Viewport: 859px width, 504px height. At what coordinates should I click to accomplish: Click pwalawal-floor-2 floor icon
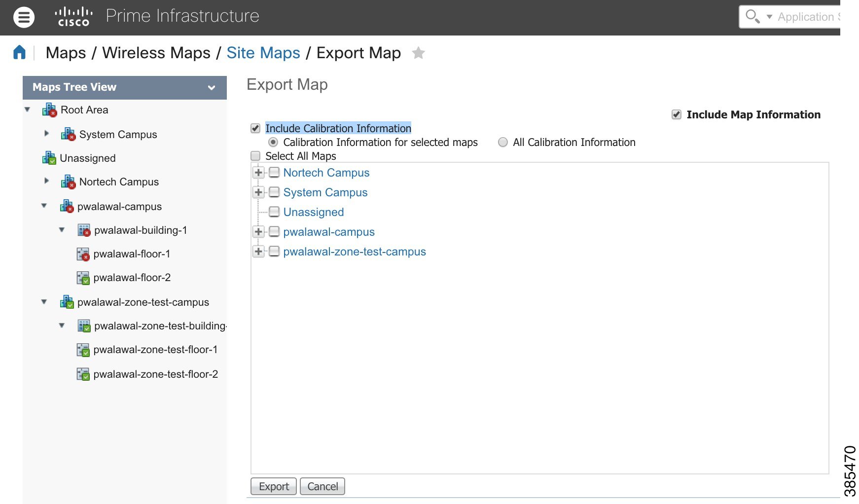coord(83,278)
